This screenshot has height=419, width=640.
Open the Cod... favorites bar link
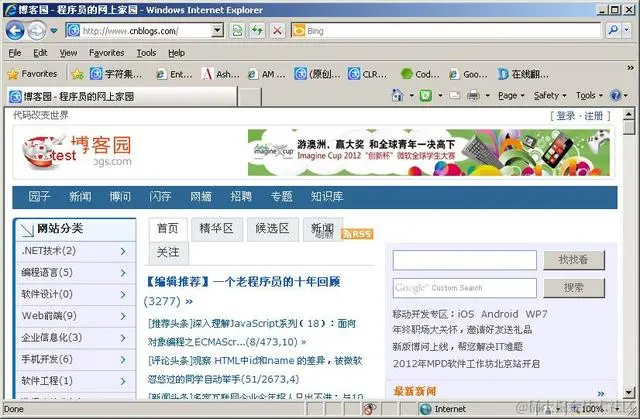pyautogui.click(x=420, y=74)
